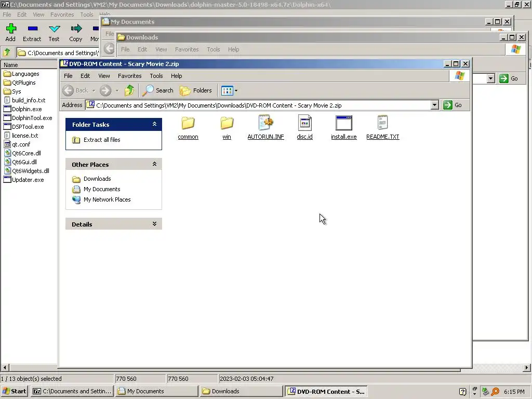Open the Favorites menu in Downloads window
Image resolution: width=532 pixels, height=399 pixels.
click(x=187, y=49)
